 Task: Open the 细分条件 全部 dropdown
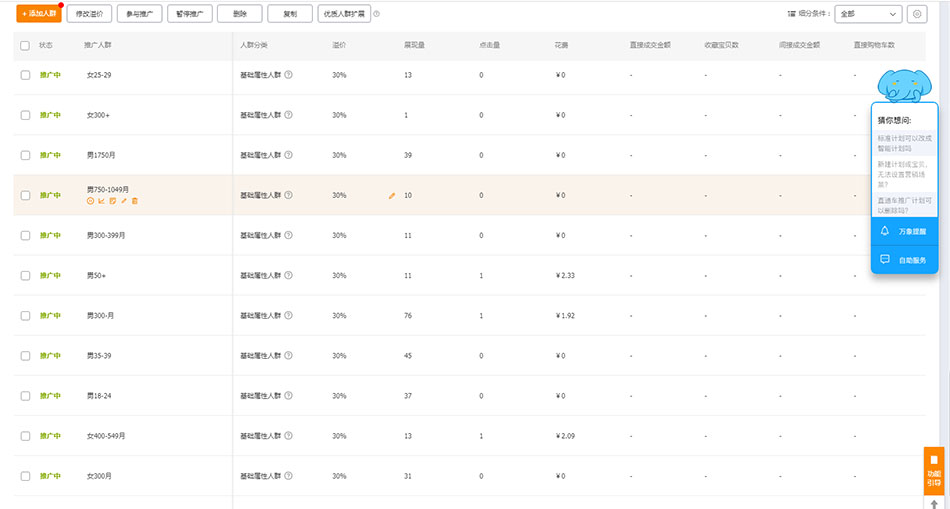pos(868,14)
